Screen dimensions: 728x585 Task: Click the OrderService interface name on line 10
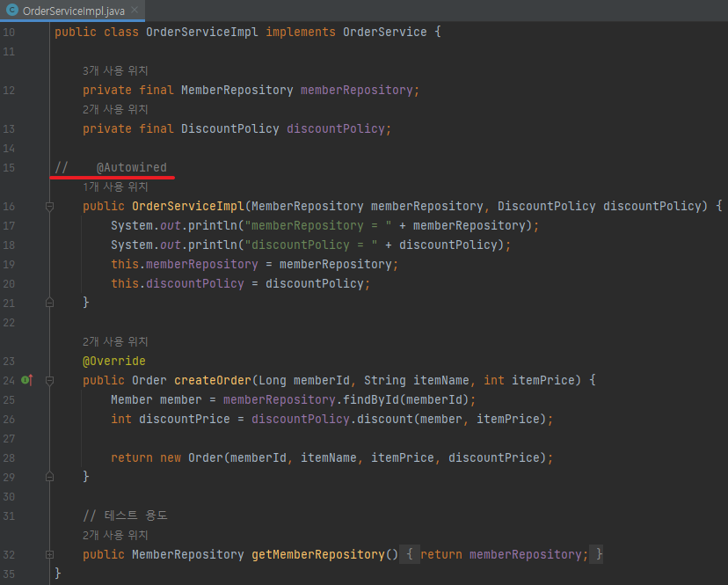(x=384, y=32)
